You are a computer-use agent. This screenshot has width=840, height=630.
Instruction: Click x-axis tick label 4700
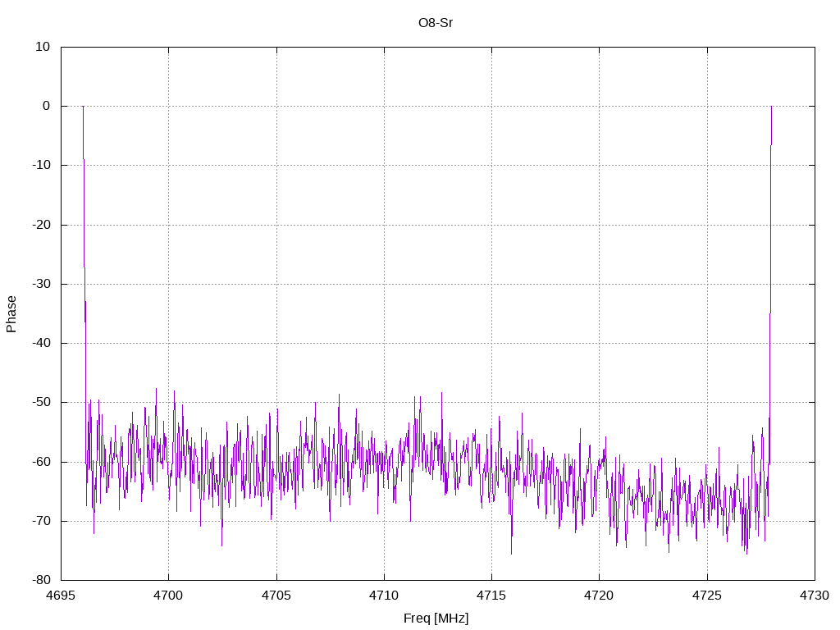[x=168, y=596]
